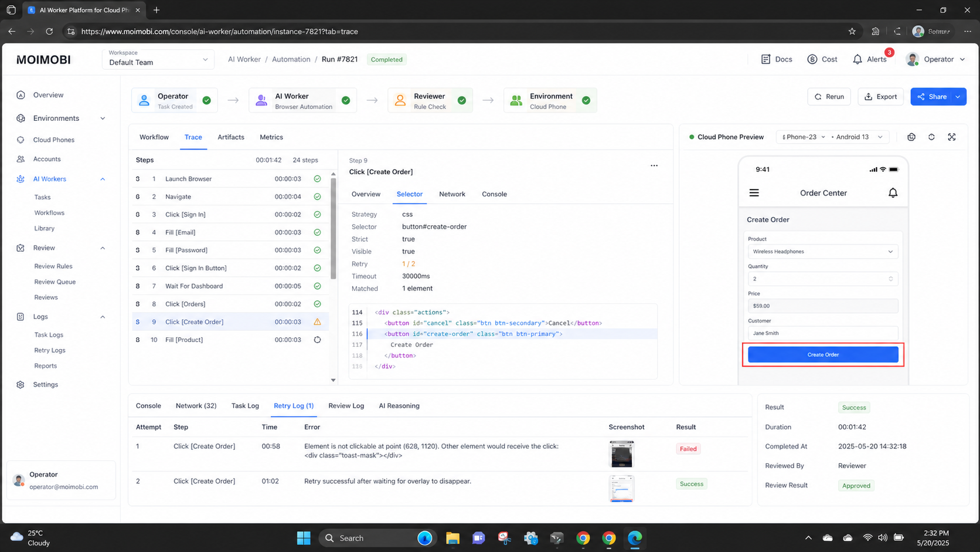Open Review Queue in the sidebar
This screenshot has height=552, width=980.
click(x=55, y=282)
